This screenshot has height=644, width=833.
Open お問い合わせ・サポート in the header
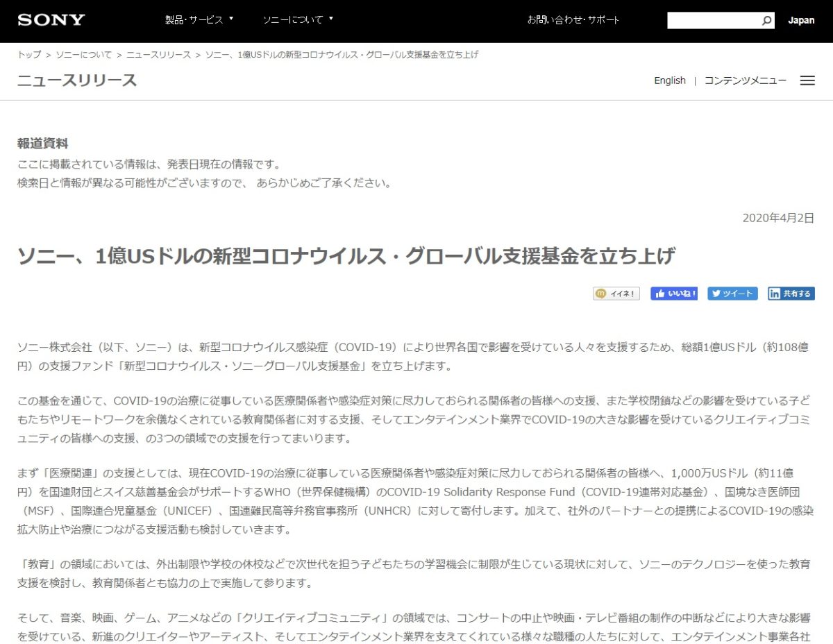tap(573, 20)
